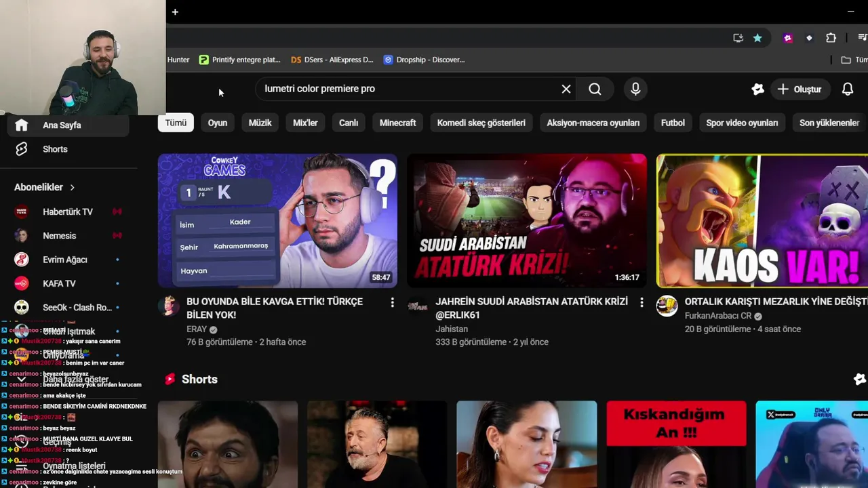Open the Dropship - Discover bookmark
Image resolution: width=868 pixels, height=488 pixels.
pyautogui.click(x=424, y=60)
